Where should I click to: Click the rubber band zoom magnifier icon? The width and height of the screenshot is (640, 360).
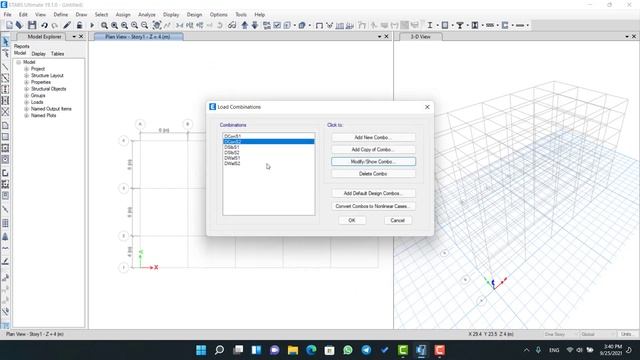[104, 25]
